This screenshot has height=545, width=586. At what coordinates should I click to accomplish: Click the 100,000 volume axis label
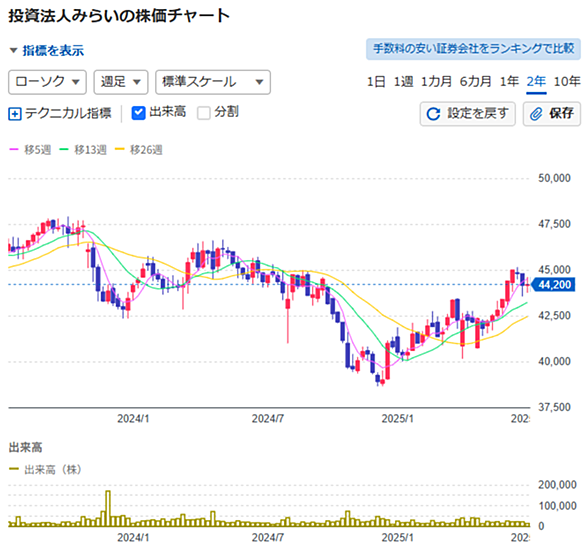pos(557,506)
